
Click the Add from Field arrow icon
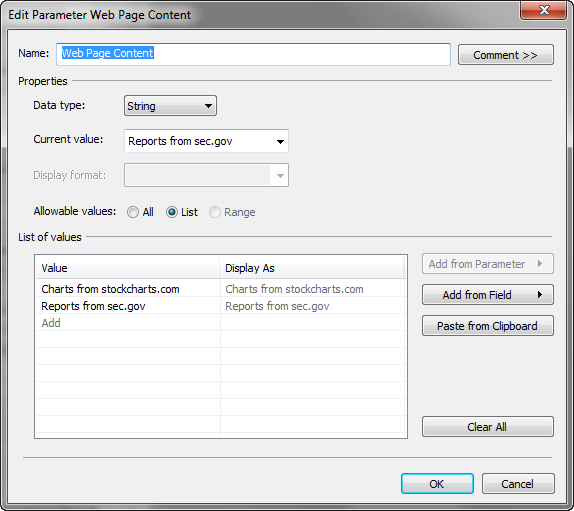[x=540, y=294]
